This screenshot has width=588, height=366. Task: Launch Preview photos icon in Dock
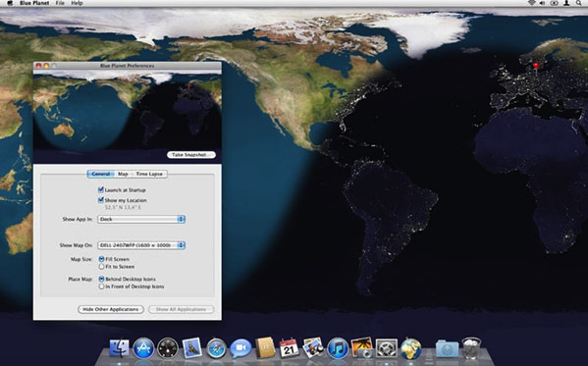(x=313, y=347)
